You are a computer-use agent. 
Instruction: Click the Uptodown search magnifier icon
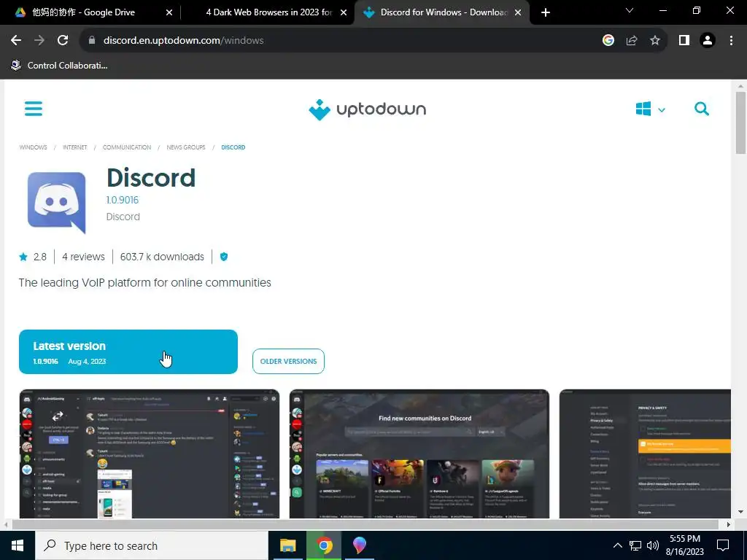click(x=702, y=109)
